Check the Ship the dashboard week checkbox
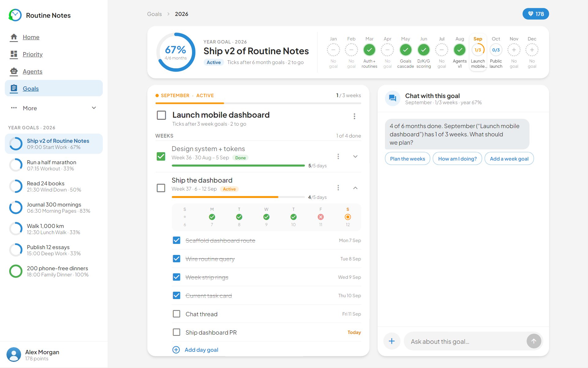This screenshot has height=368, width=588. click(x=161, y=188)
